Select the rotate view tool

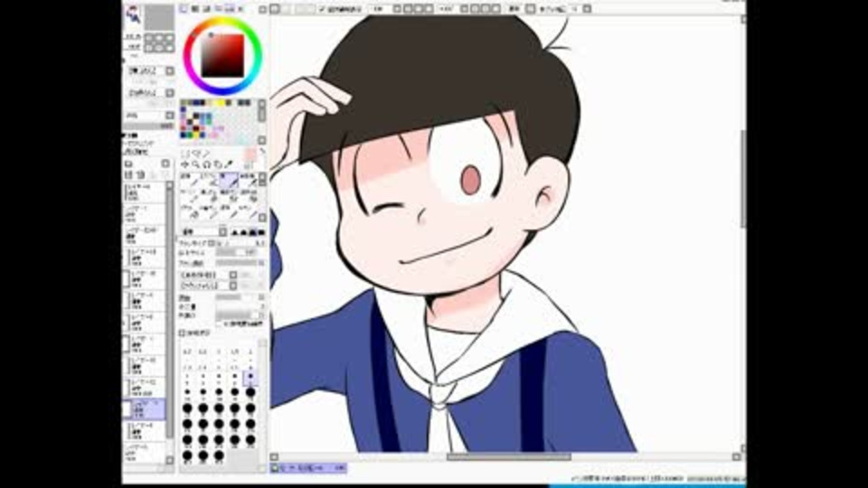[x=206, y=164]
